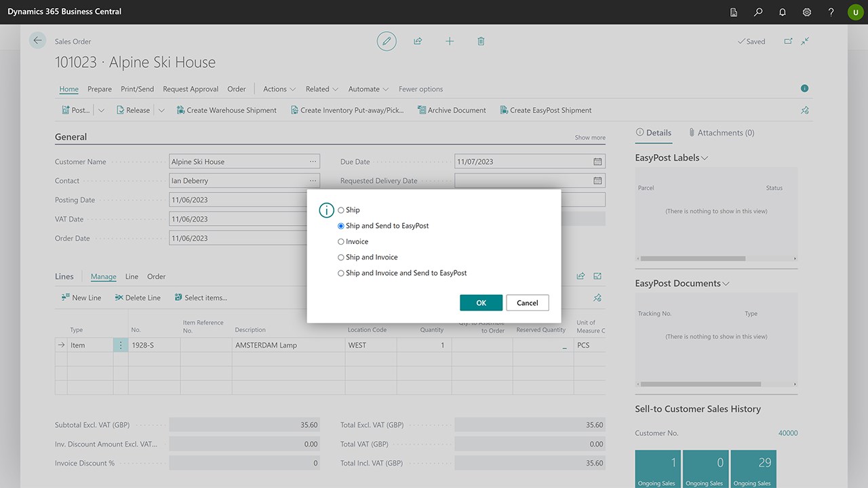Click the edit pencil icon
This screenshot has width=868, height=488.
coord(387,41)
